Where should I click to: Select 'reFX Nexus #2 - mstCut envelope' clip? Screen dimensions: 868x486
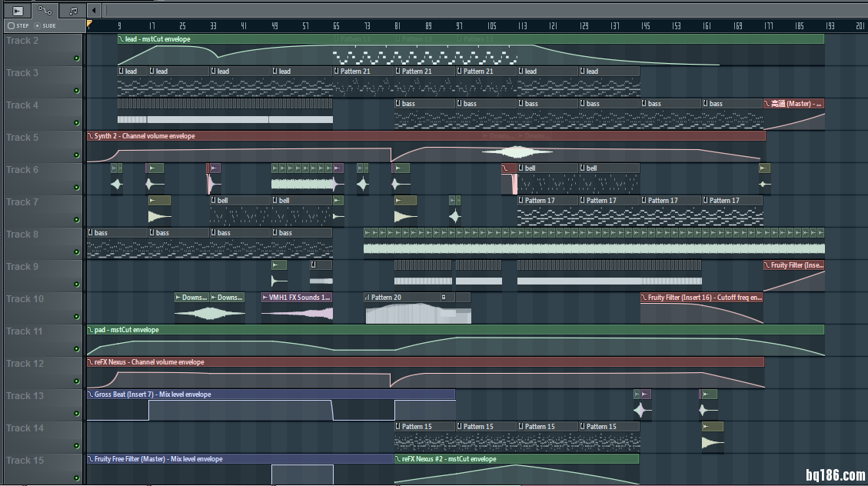[x=450, y=459]
